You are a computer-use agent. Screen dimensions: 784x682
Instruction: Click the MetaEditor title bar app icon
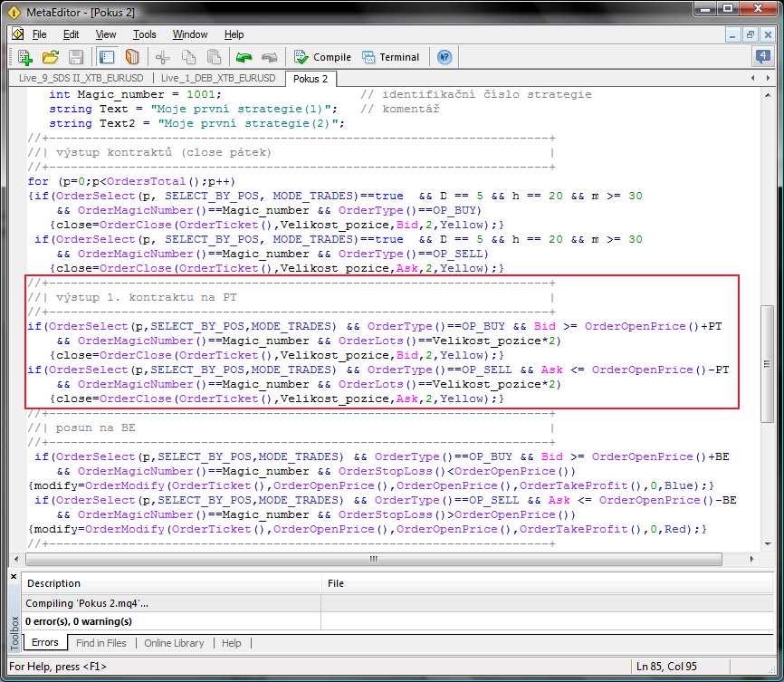click(x=14, y=12)
